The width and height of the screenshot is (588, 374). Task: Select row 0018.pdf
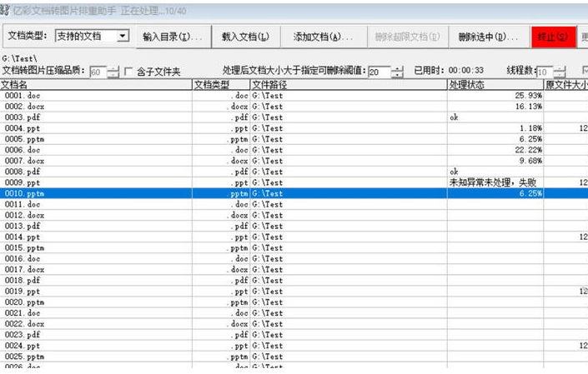coord(294,281)
